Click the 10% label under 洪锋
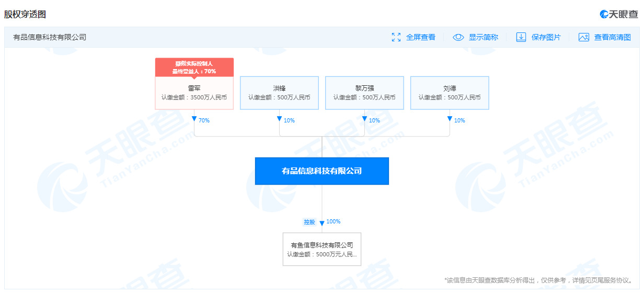The width and height of the screenshot is (644, 293). [x=289, y=120]
